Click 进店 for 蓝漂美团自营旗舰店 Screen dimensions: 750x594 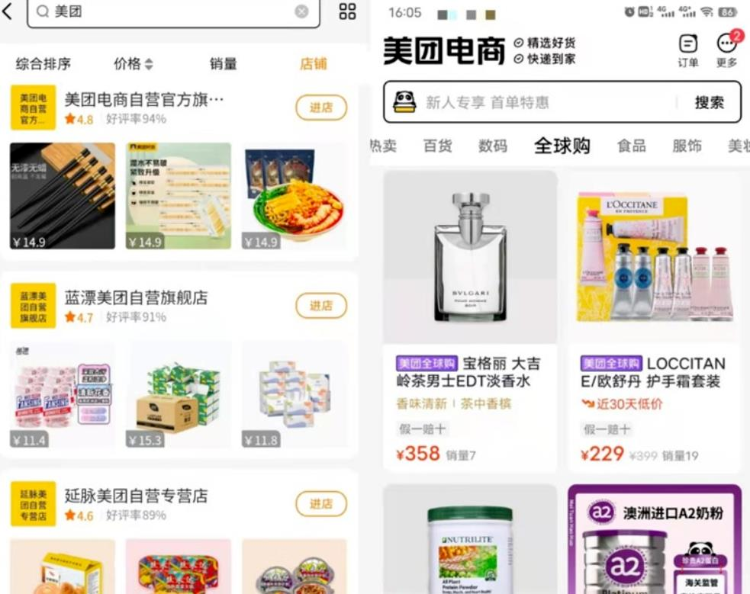(321, 306)
